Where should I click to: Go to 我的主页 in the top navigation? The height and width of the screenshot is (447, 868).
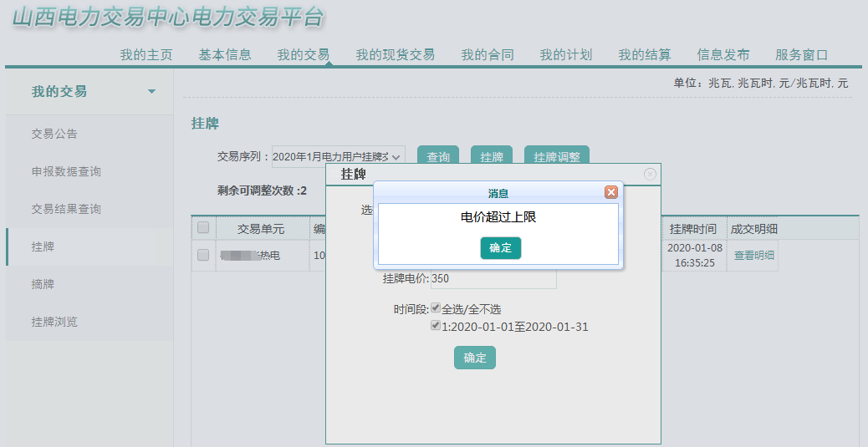pyautogui.click(x=146, y=55)
